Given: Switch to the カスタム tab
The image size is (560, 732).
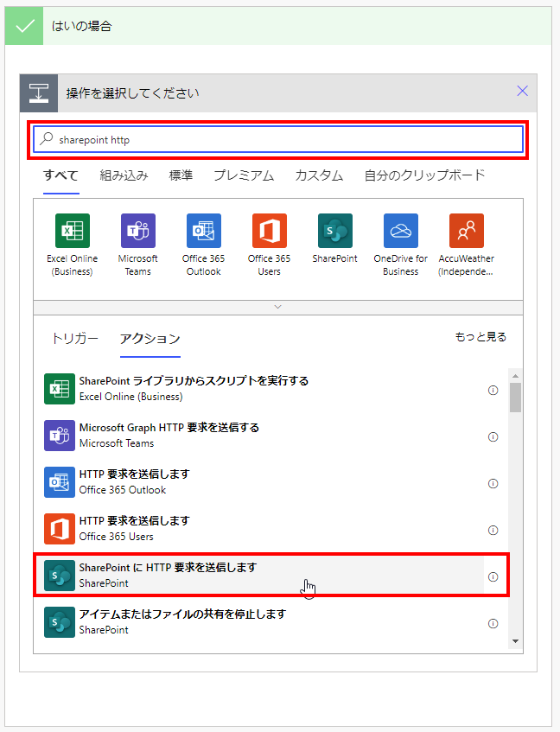Looking at the screenshot, I should [x=319, y=175].
